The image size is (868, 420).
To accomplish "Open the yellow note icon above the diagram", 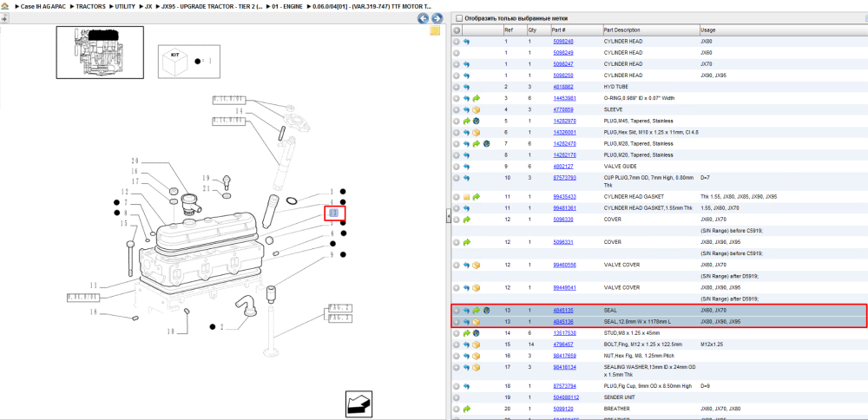I will [x=435, y=30].
